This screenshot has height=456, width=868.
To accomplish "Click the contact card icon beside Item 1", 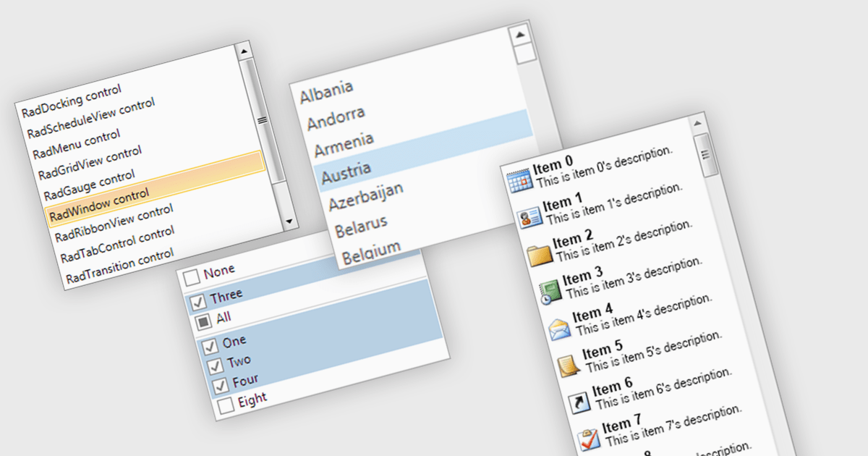I will (530, 218).
